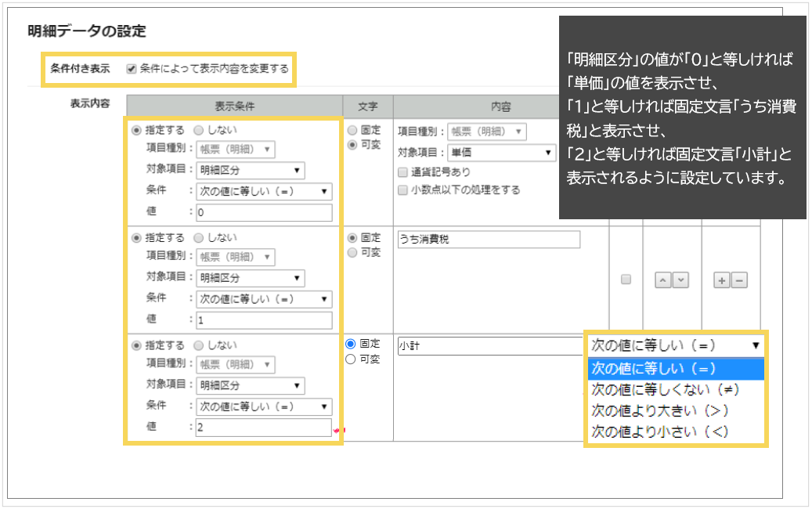Choose 固定 radio in the first condition row
The width and height of the screenshot is (812, 509).
352,130
